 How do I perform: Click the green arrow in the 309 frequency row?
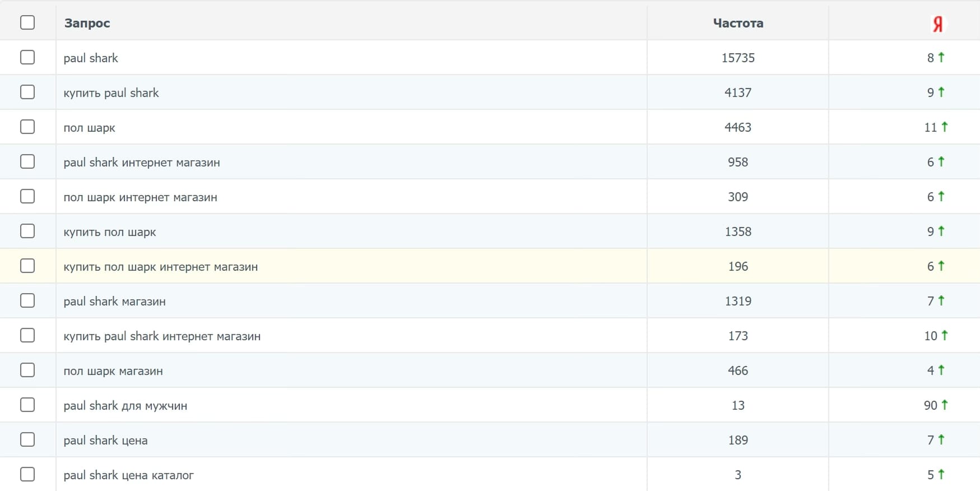[941, 196]
